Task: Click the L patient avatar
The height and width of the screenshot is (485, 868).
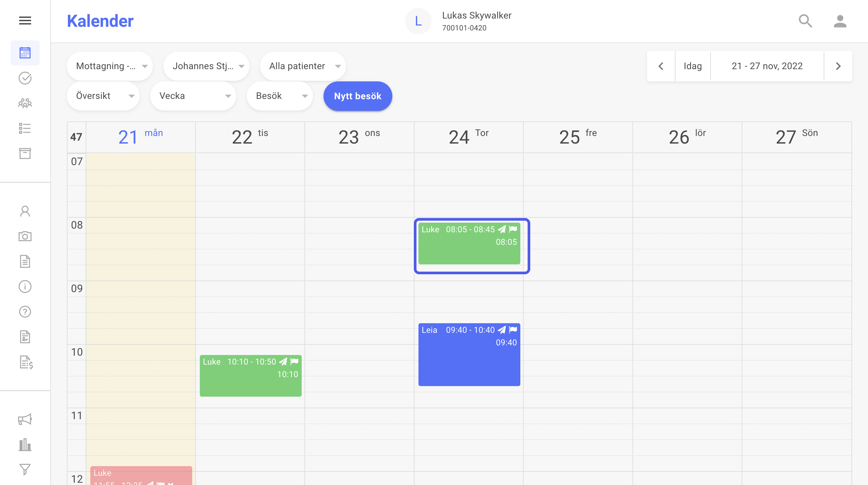Action: click(x=418, y=21)
